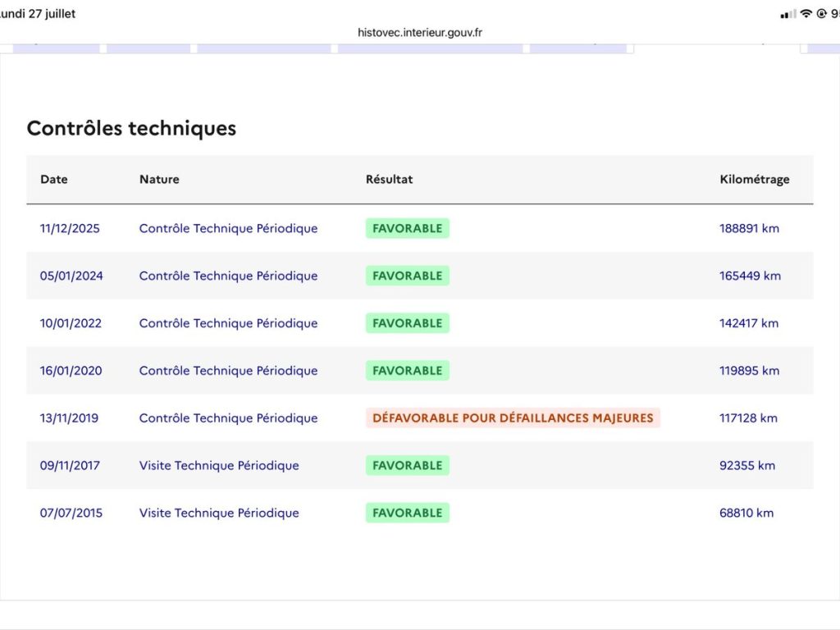Select the date 13/11/2019

coord(69,418)
